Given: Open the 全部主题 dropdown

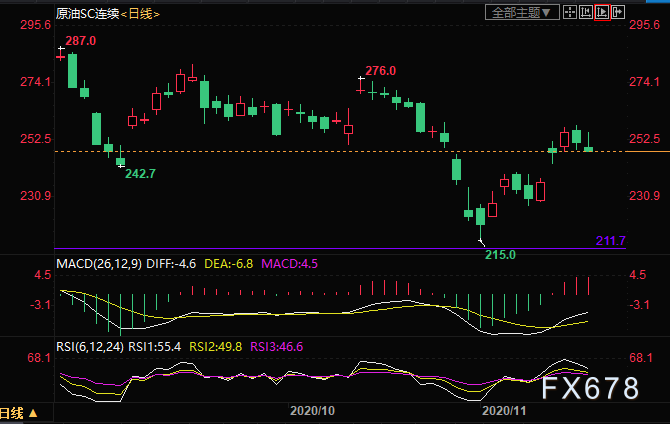Looking at the screenshot, I should pos(522,12).
